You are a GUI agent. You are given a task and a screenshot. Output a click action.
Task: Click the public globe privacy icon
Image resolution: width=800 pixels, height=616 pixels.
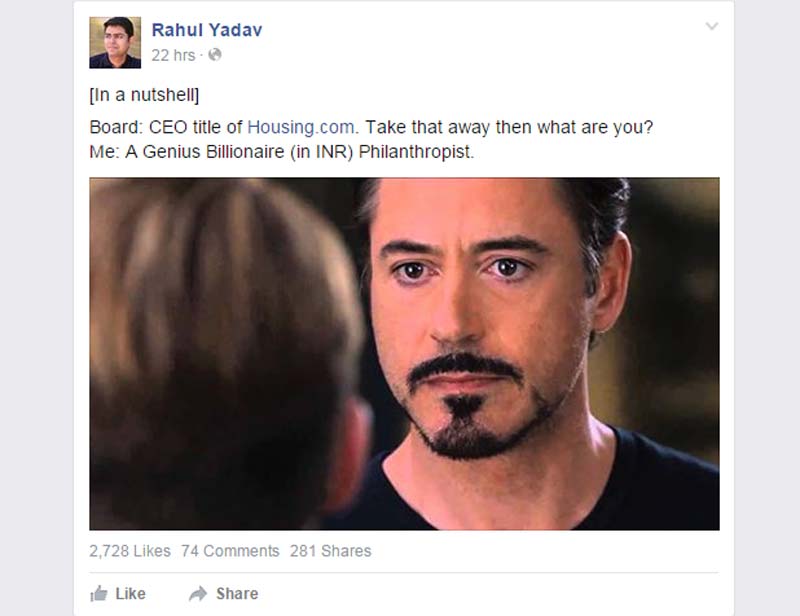point(215,55)
